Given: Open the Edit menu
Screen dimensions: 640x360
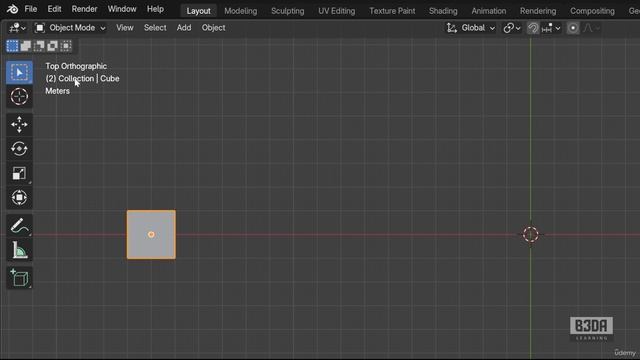Looking at the screenshot, I should point(54,9).
